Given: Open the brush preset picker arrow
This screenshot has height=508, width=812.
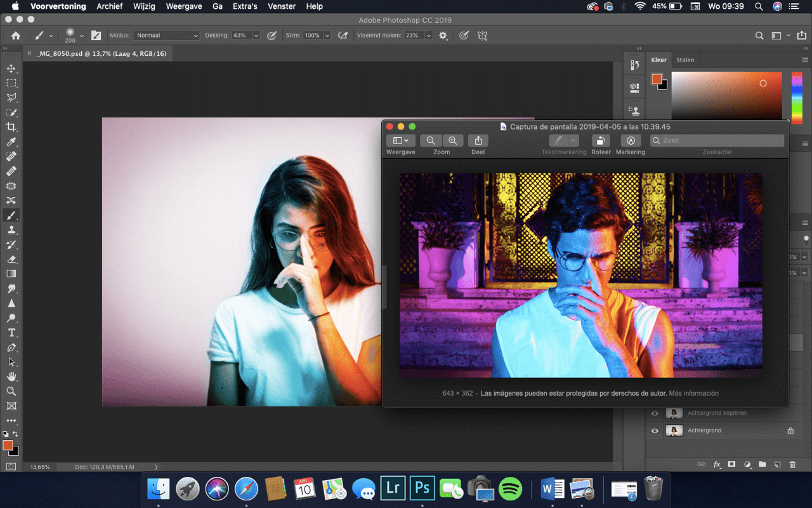Looking at the screenshot, I should (82, 36).
